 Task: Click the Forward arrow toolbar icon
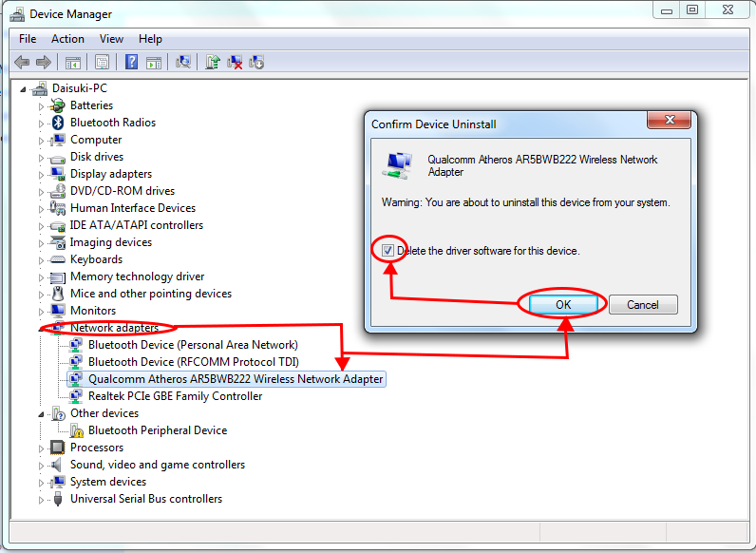(44, 62)
